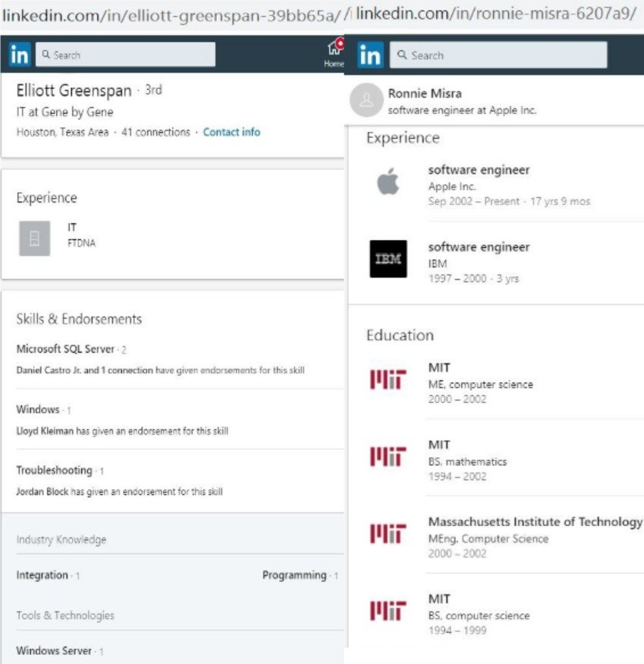Click '1997 – 2000 · 3 yrs' date range

473,279
